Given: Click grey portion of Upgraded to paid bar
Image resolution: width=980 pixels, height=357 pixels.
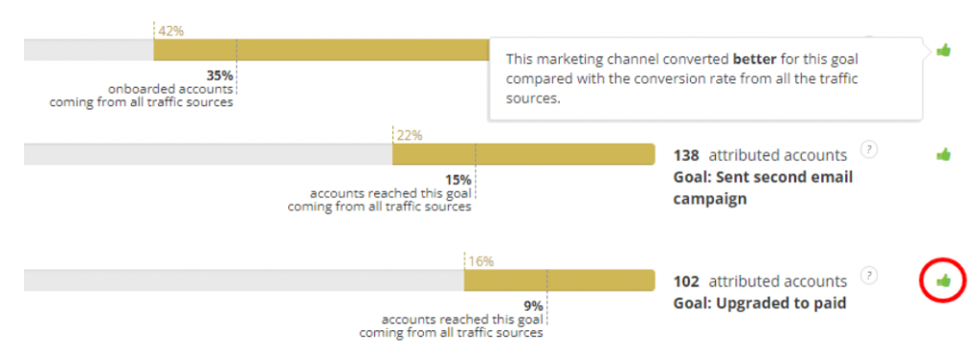Looking at the screenshot, I should (244, 280).
